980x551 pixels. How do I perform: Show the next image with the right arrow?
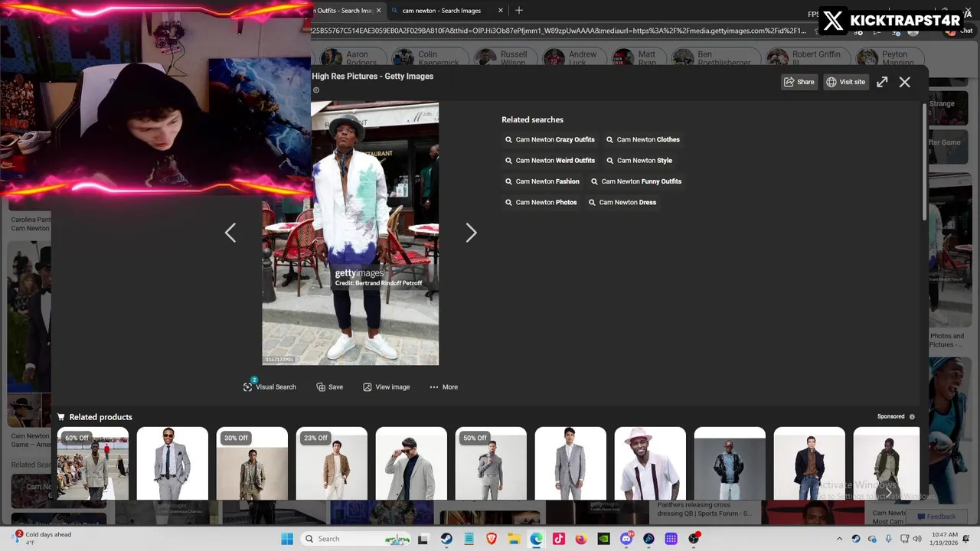[471, 233]
